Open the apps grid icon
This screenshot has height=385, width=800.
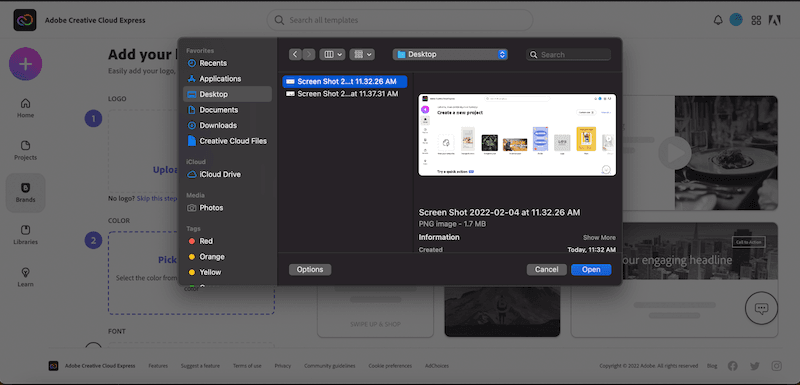coord(756,20)
